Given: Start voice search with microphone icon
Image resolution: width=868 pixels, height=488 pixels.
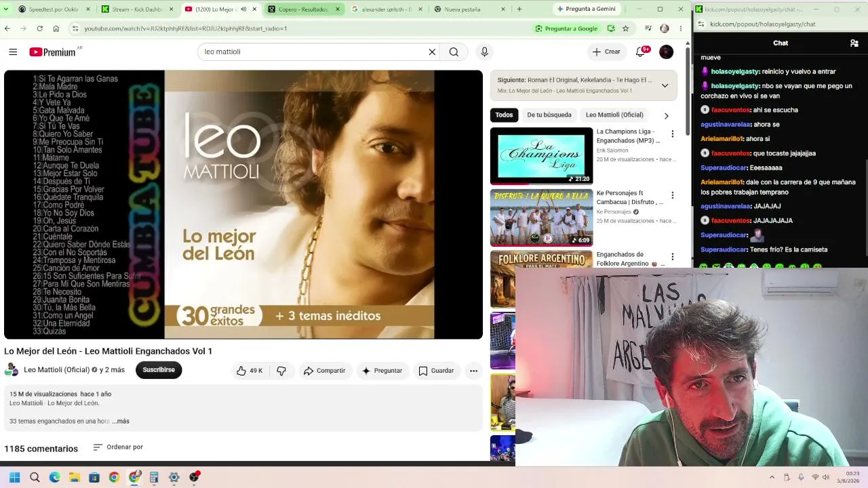Looking at the screenshot, I should [x=484, y=52].
